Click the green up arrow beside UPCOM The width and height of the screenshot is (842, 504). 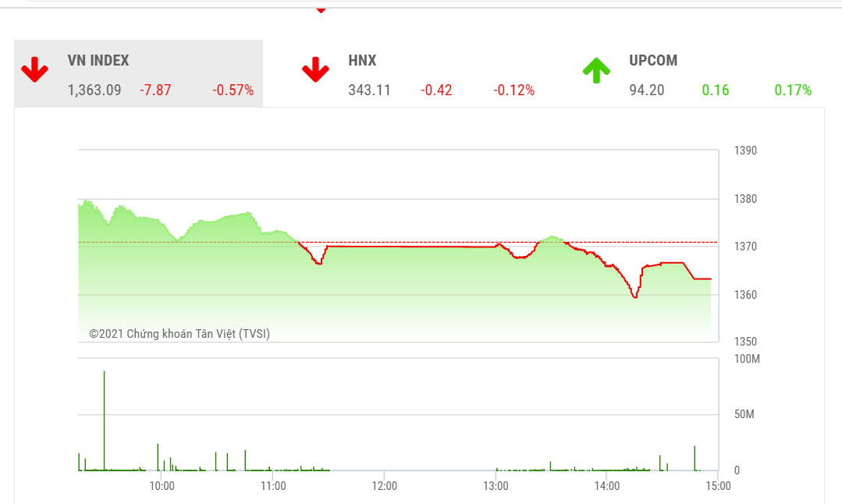(595, 69)
